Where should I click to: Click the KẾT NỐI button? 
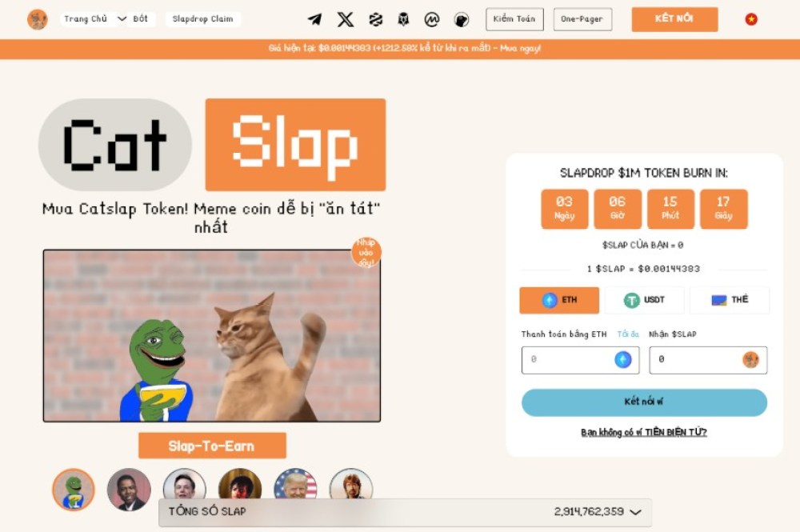click(x=674, y=19)
